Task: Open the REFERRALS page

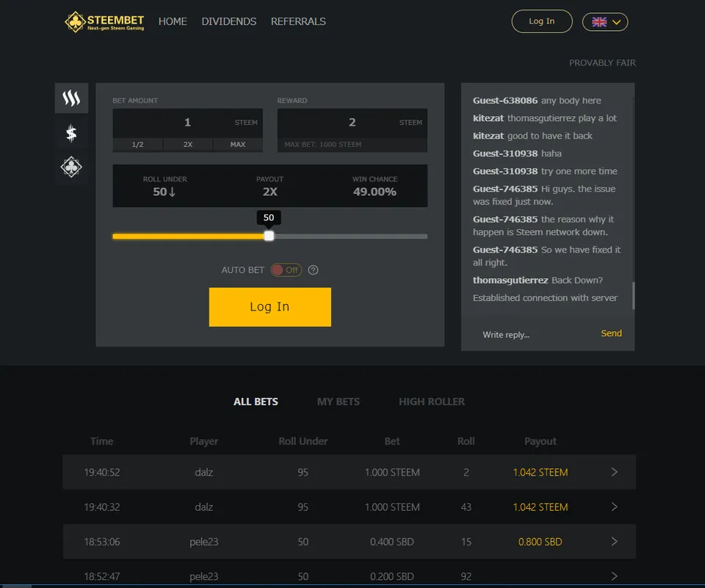Action: coord(298,21)
